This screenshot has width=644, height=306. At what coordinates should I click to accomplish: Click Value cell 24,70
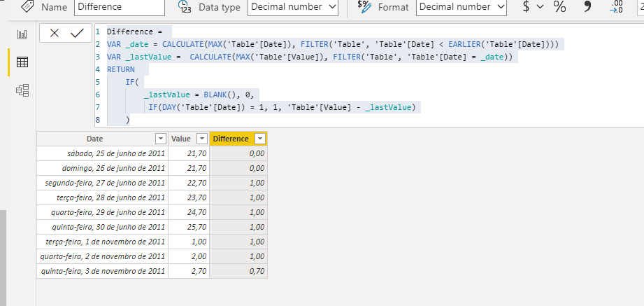[x=189, y=212]
